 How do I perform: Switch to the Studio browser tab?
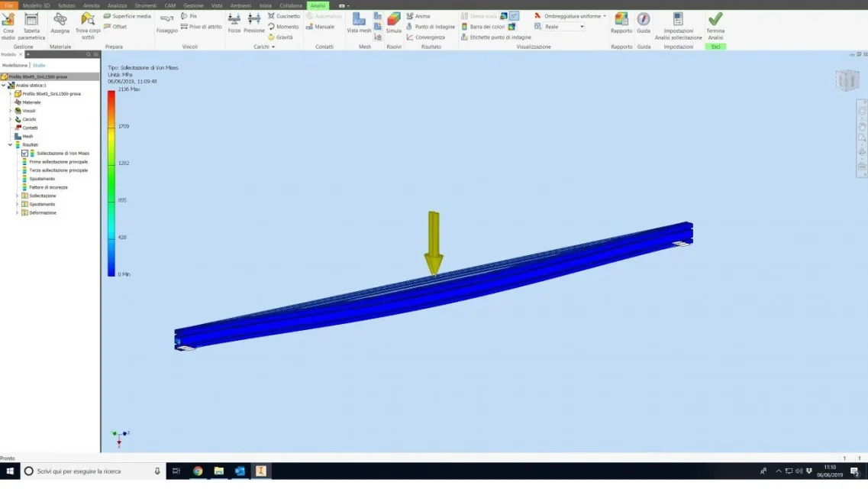click(39, 66)
